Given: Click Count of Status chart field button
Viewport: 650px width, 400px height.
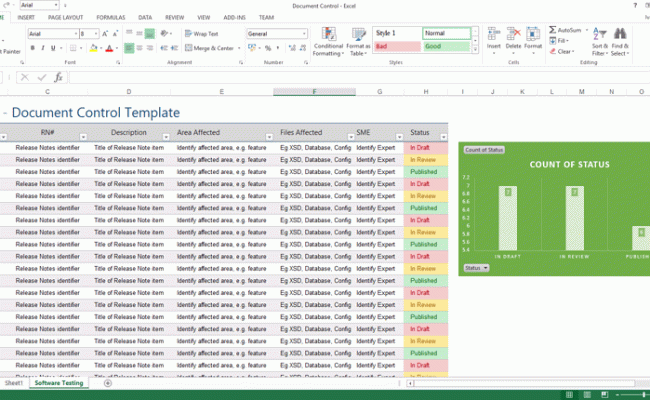Looking at the screenshot, I should pyautogui.click(x=484, y=150).
